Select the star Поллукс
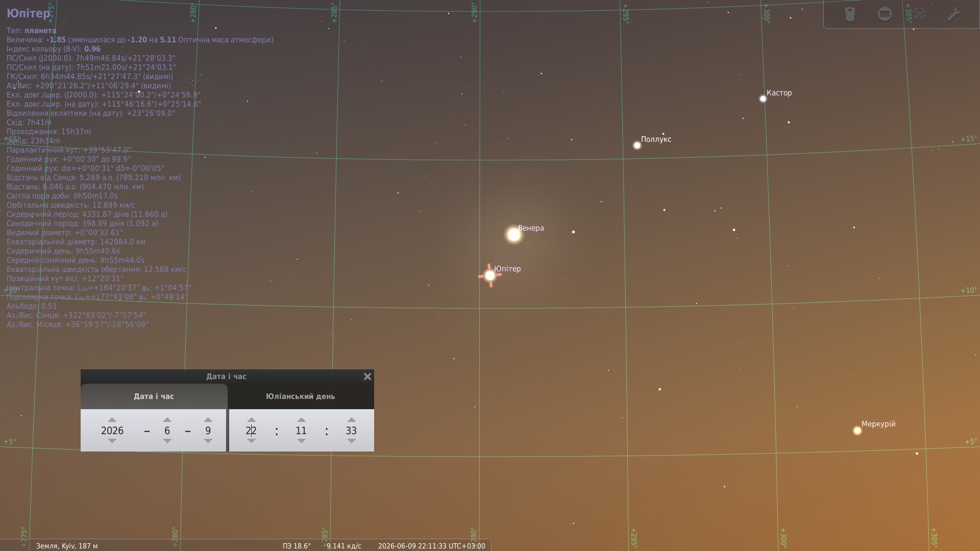This screenshot has width=980, height=551. (x=637, y=145)
